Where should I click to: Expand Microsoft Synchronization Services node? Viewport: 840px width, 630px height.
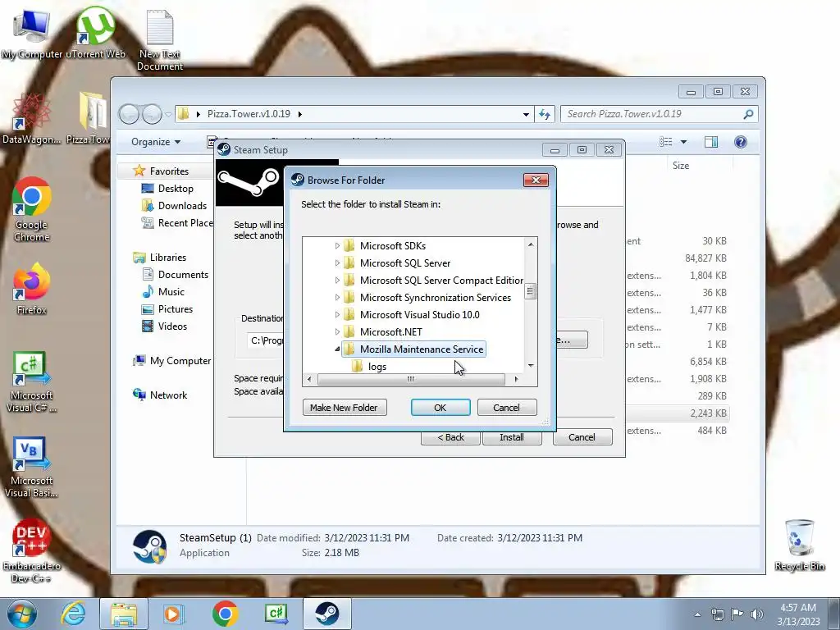tap(337, 297)
